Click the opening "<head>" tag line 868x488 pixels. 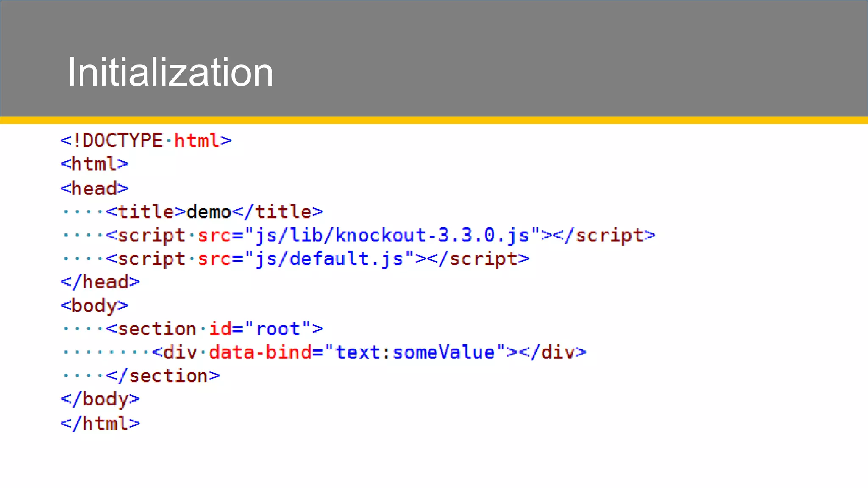(x=94, y=188)
